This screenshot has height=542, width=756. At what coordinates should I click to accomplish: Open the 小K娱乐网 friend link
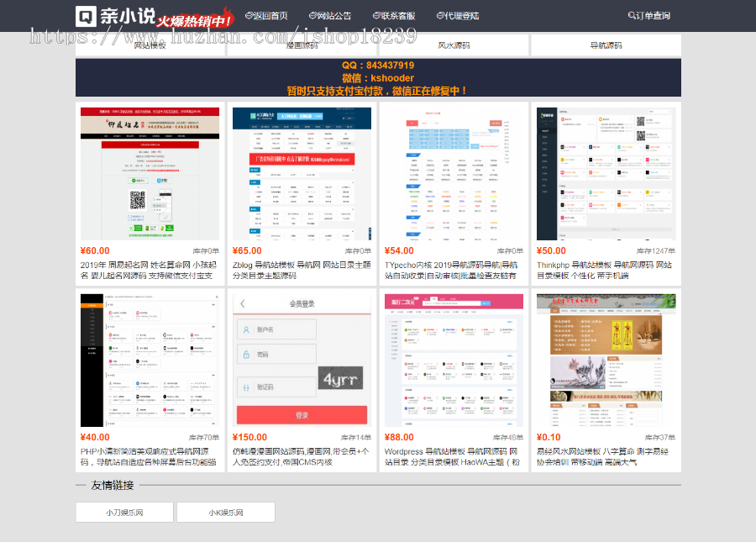point(225,512)
